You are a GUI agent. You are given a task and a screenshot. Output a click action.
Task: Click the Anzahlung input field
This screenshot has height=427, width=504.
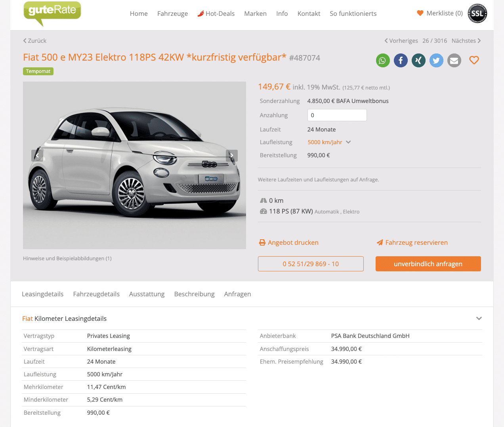[x=337, y=115]
